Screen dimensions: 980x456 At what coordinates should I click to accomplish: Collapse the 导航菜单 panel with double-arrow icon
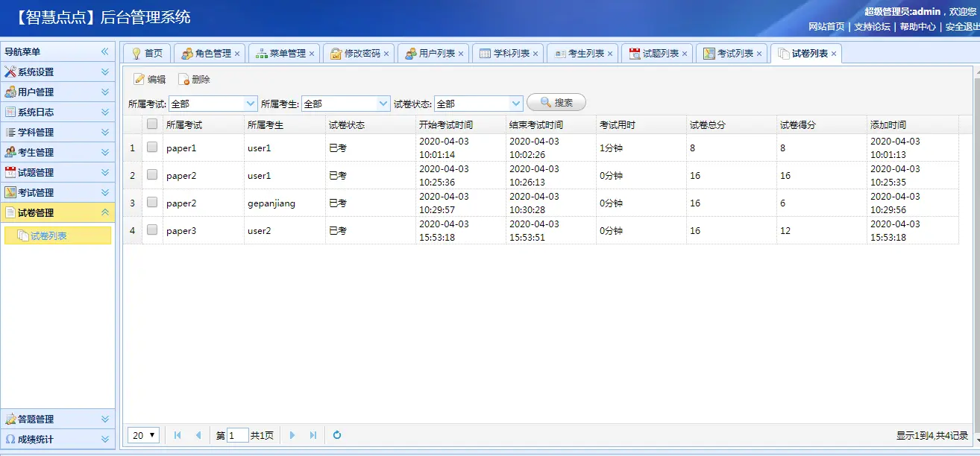105,52
